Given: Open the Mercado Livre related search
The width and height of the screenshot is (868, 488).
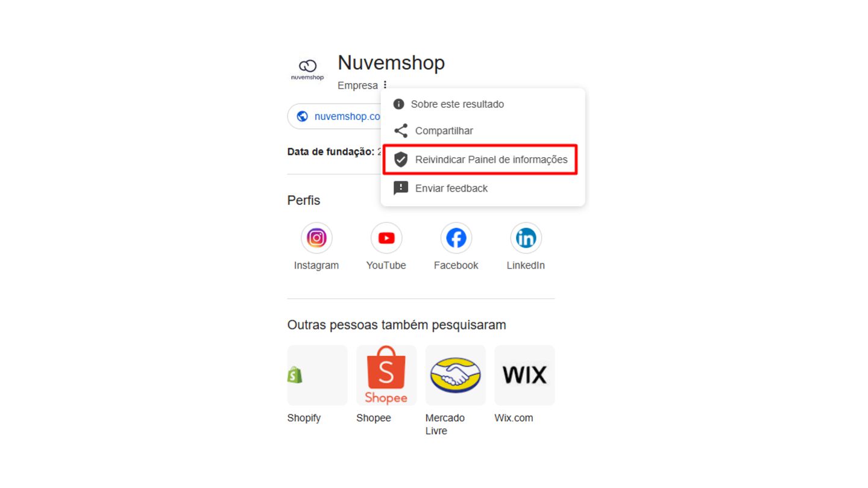Looking at the screenshot, I should (x=456, y=375).
